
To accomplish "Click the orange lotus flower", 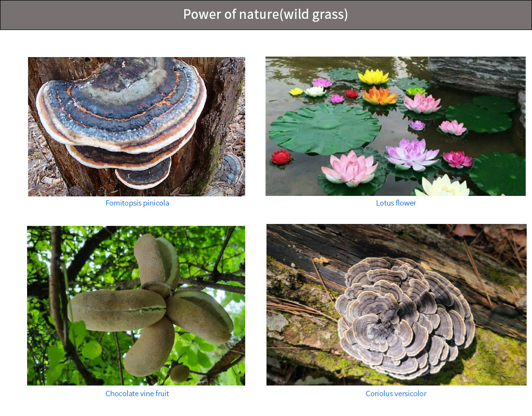I will click(379, 96).
